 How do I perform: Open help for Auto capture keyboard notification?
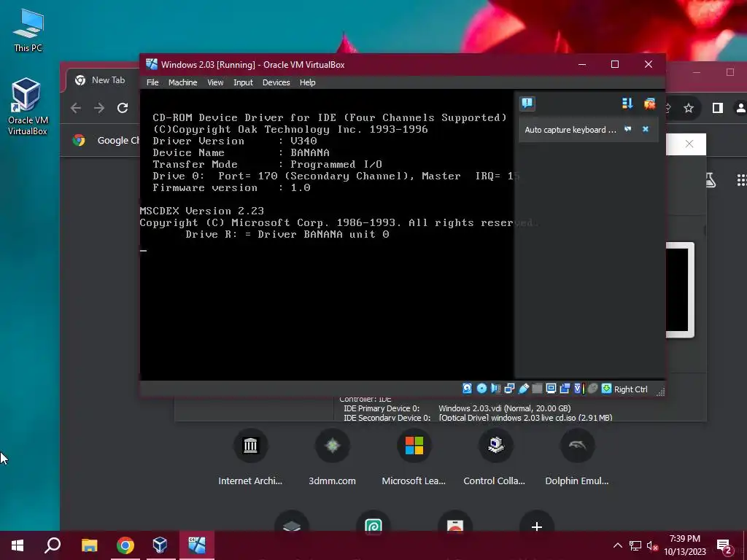click(x=628, y=129)
